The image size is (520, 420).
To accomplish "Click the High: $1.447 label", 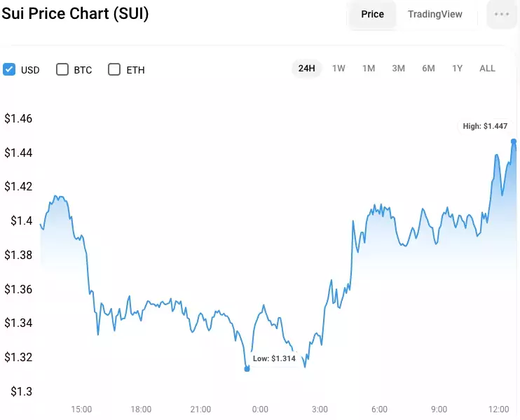I will pyautogui.click(x=485, y=126).
